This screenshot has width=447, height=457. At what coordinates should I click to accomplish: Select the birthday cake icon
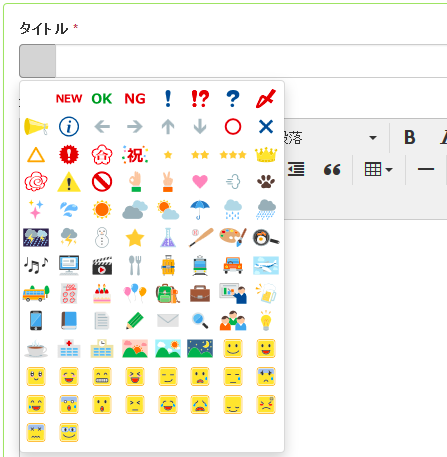102,294
